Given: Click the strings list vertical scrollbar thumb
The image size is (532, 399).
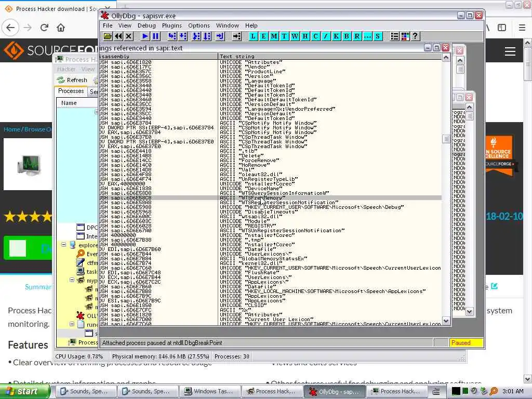Looking at the screenshot, I should [446, 139].
